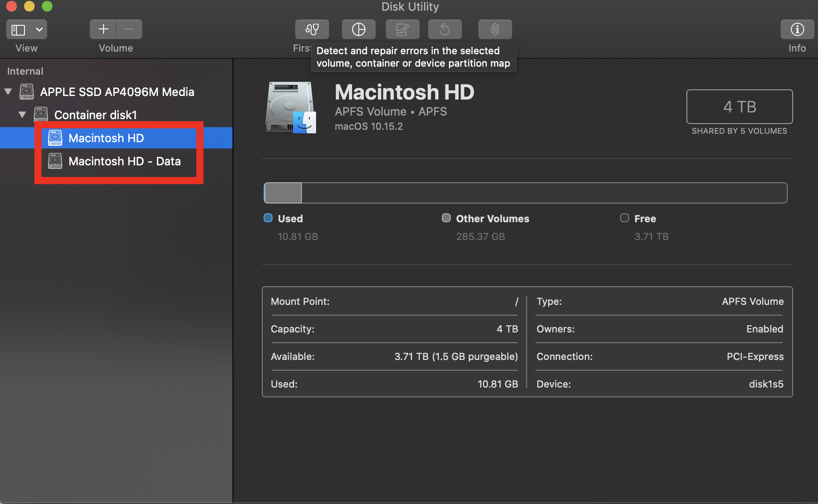Click the Restore toolbar icon

click(445, 29)
